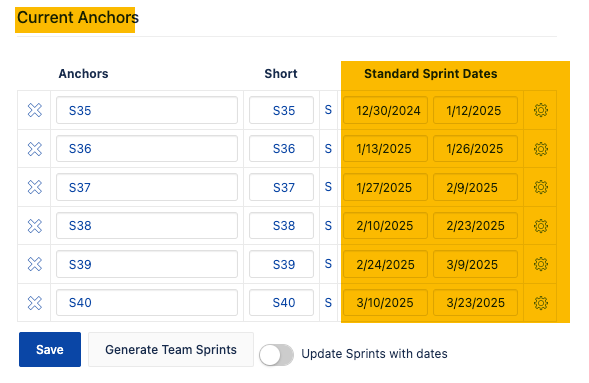Save the current anchors
This screenshot has width=589, height=383.
pyautogui.click(x=50, y=350)
